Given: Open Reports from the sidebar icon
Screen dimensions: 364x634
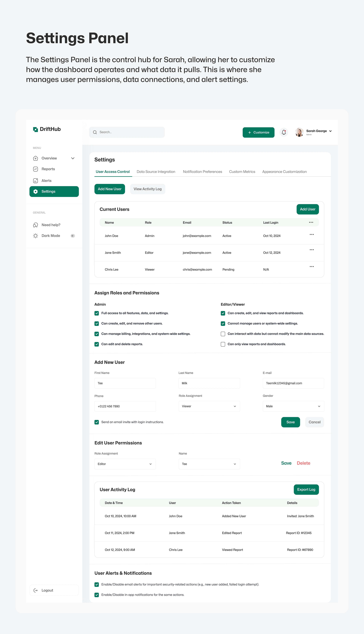Looking at the screenshot, I should point(36,169).
